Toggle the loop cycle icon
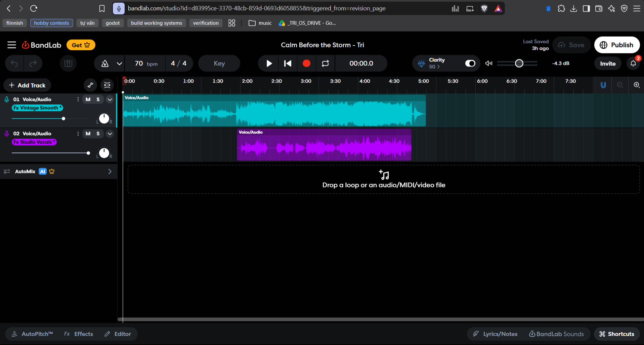This screenshot has width=644, height=345. [325, 63]
